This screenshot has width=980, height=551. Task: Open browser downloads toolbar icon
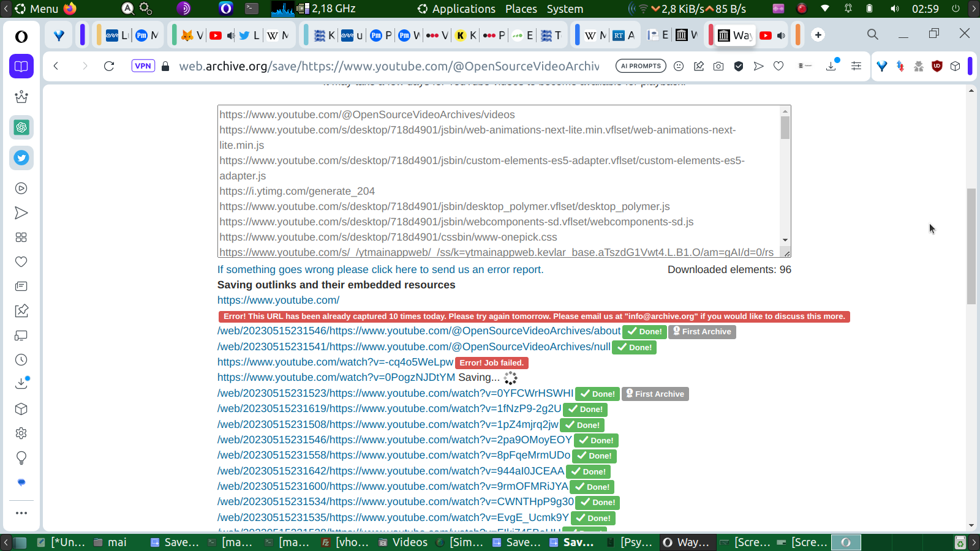click(x=832, y=66)
